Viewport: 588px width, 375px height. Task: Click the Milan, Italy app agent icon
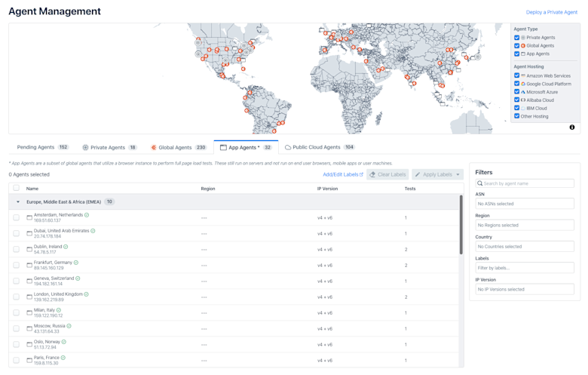pos(29,312)
